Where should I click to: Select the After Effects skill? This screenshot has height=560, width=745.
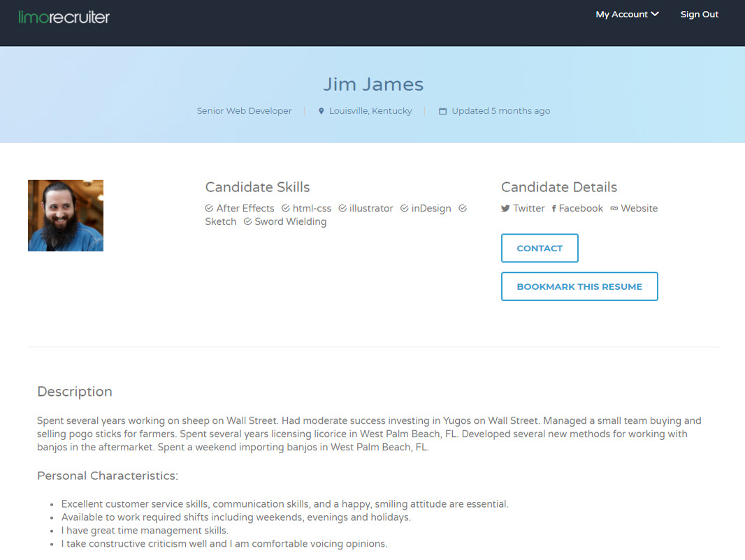[x=245, y=208]
